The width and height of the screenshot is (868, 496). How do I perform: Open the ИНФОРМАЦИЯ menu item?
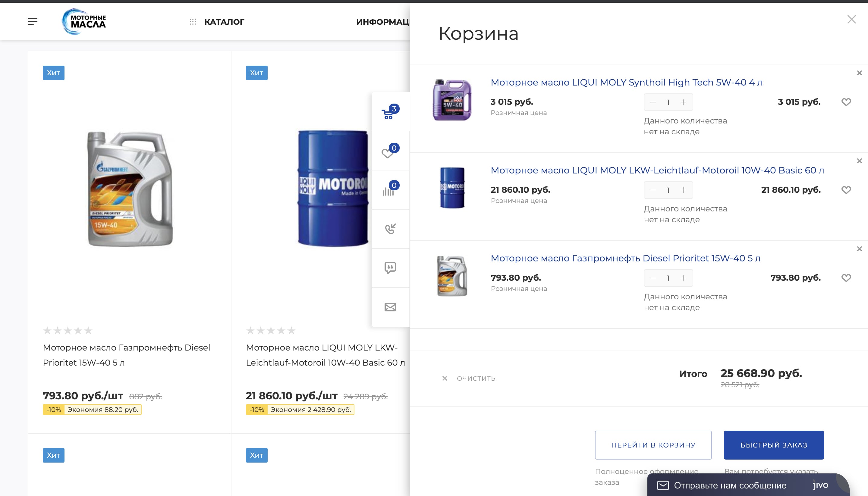382,22
